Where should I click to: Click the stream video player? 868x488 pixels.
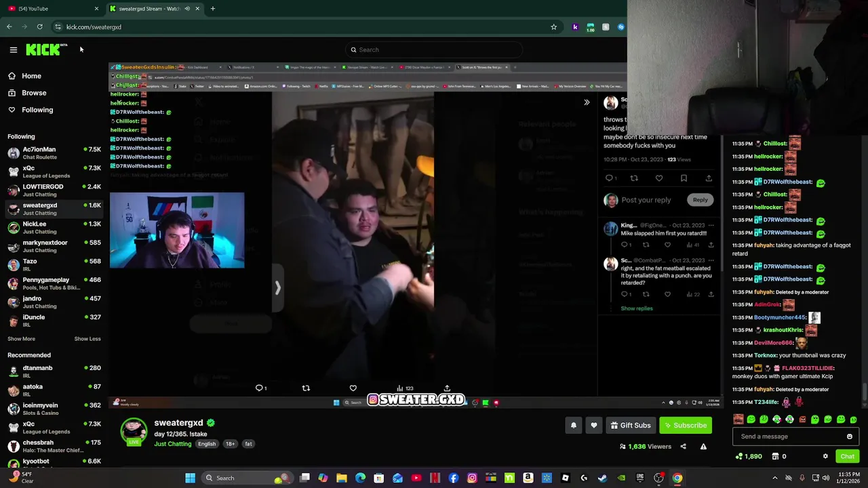(415, 235)
